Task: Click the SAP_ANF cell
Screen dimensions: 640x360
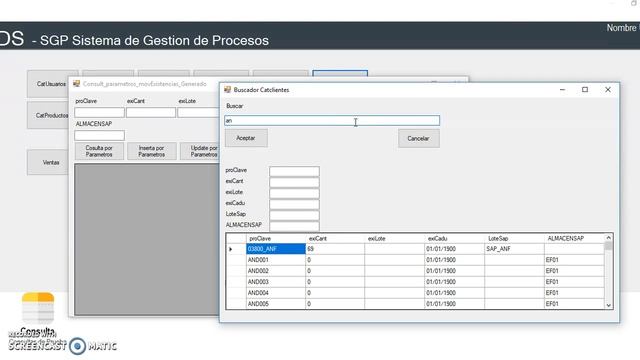Action: click(x=514, y=249)
